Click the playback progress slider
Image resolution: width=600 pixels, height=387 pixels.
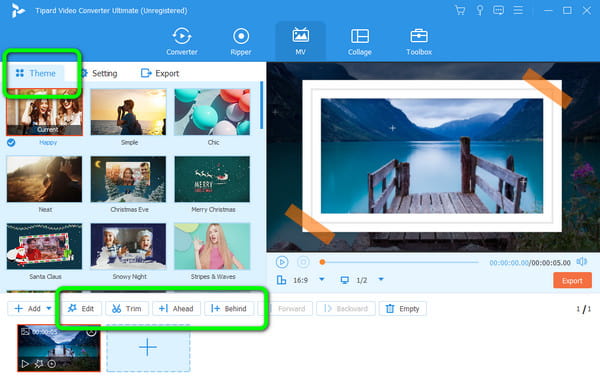[400, 262]
